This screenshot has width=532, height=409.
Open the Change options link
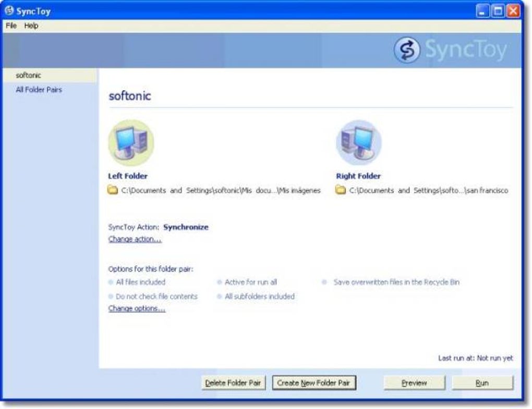click(x=137, y=308)
